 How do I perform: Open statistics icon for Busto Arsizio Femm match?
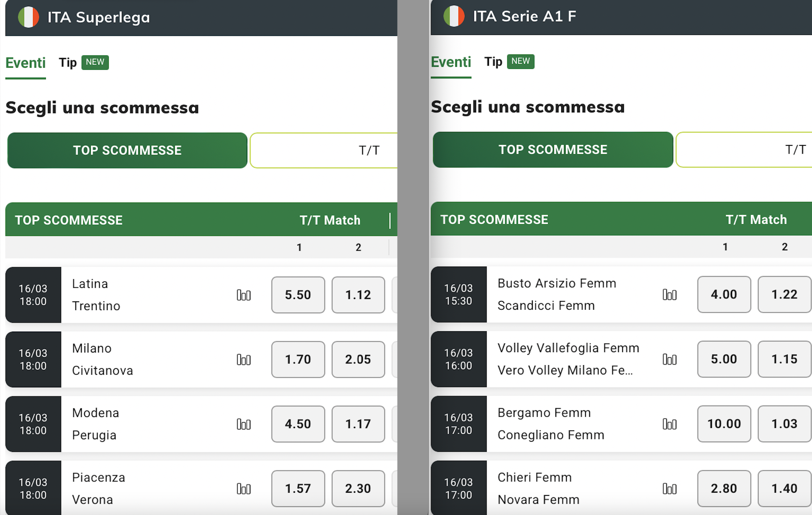click(x=669, y=294)
